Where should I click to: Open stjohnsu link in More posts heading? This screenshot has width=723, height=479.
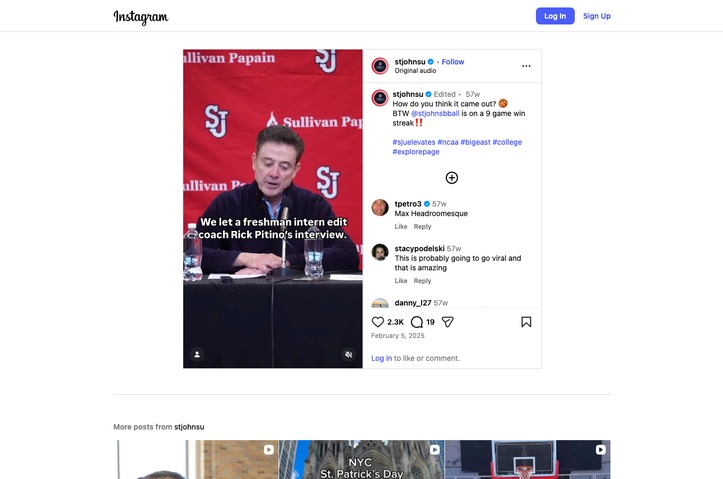pos(189,427)
